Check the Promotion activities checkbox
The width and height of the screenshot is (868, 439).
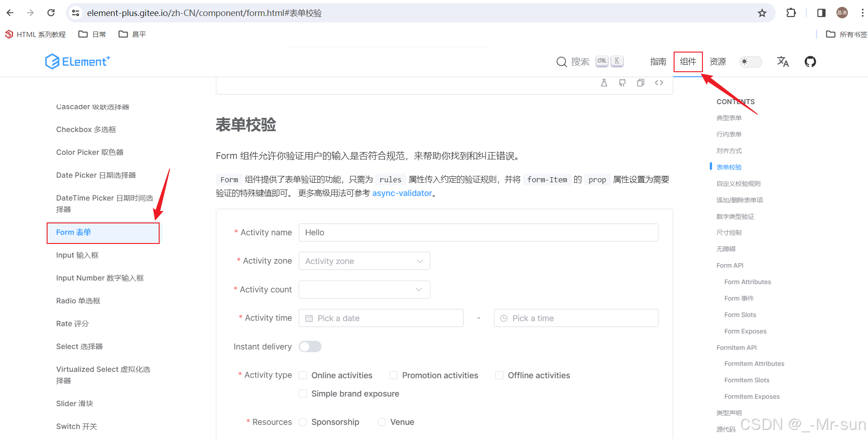(393, 375)
